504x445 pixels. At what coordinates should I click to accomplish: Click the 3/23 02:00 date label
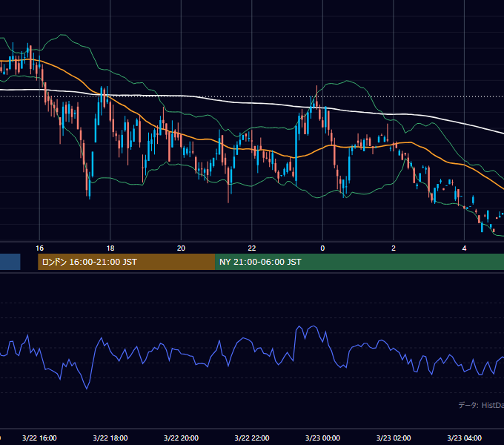[394, 438]
